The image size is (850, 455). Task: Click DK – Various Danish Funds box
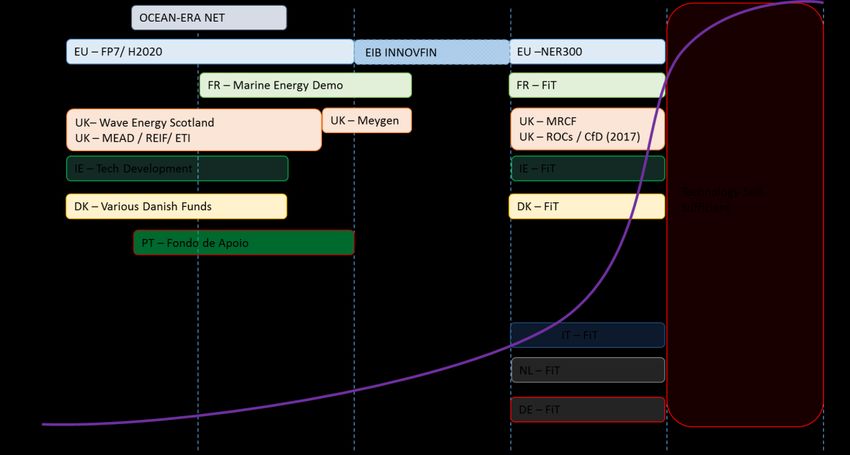[176, 206]
